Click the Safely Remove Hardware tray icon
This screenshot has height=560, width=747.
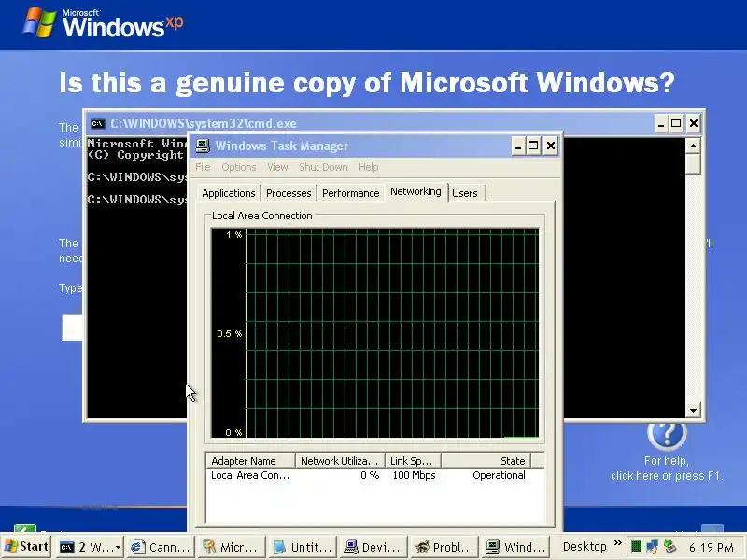click(x=669, y=547)
